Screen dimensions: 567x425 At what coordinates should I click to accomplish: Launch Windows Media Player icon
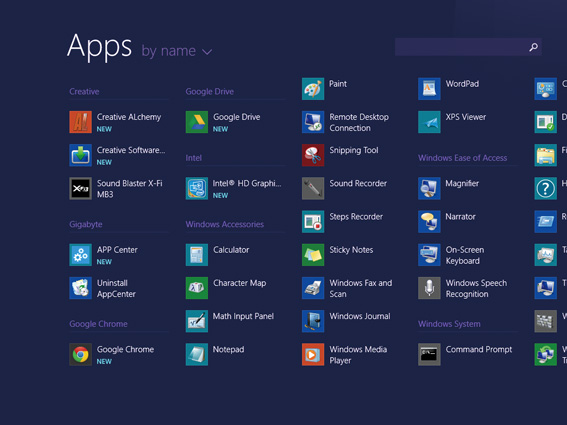point(313,354)
